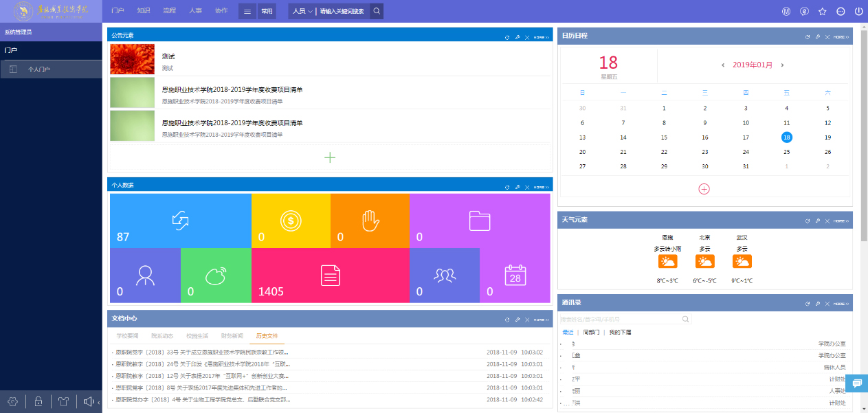Click the purple folder tile
The width and height of the screenshot is (868, 413).
[480, 221]
